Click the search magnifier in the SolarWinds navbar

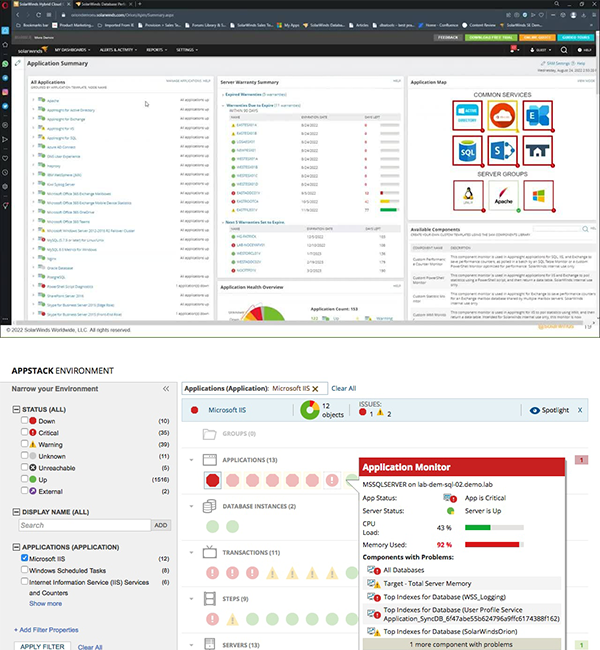click(x=564, y=50)
